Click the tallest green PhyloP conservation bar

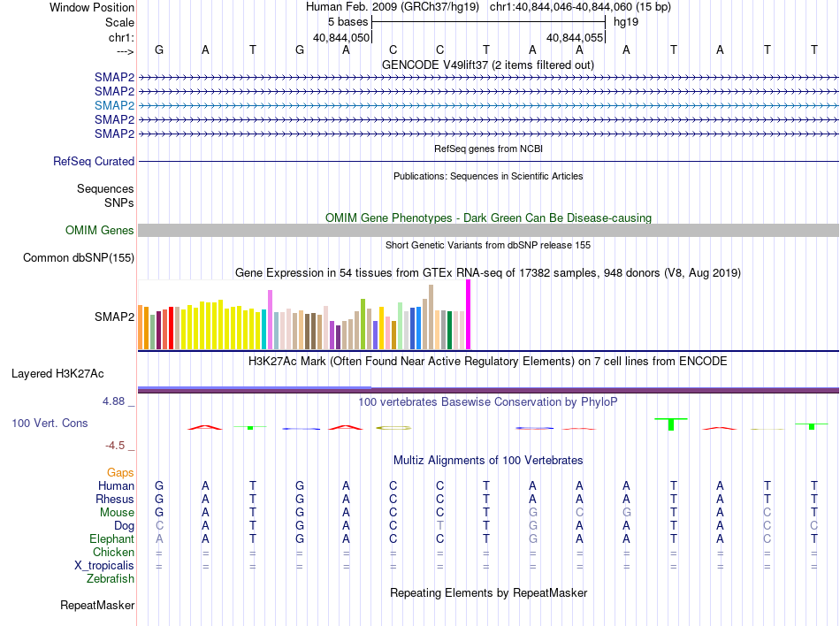coord(671,424)
